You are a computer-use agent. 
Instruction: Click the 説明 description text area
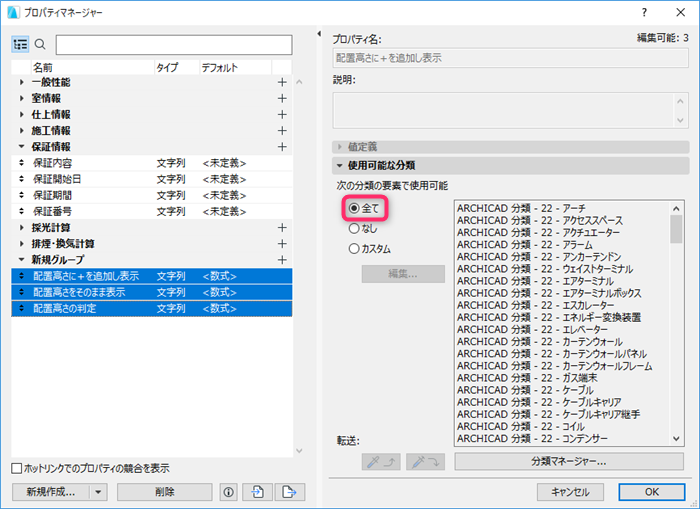click(x=511, y=111)
